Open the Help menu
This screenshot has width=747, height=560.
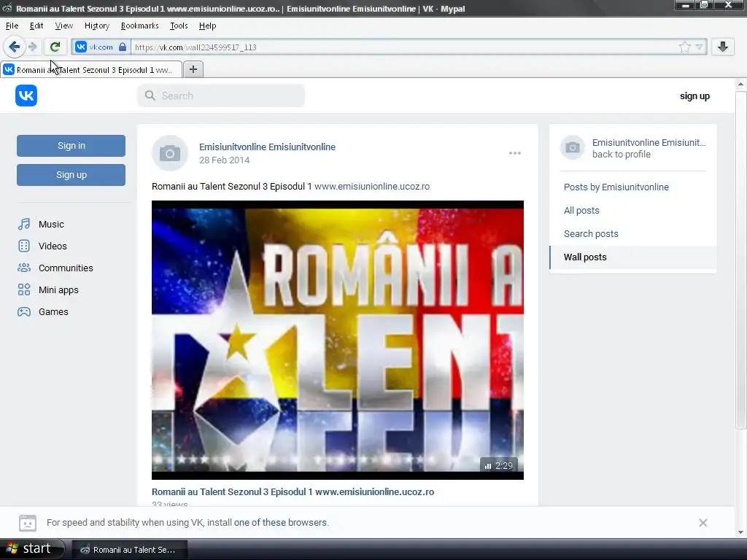pos(207,26)
